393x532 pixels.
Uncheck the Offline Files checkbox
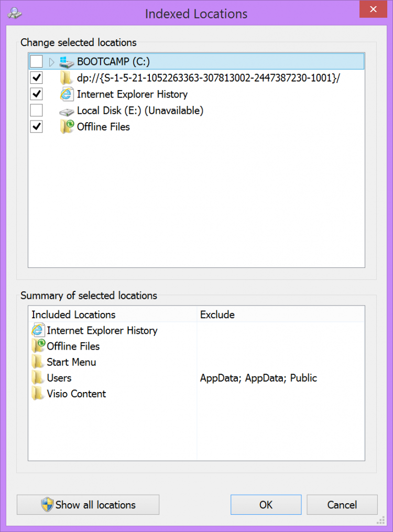[36, 127]
